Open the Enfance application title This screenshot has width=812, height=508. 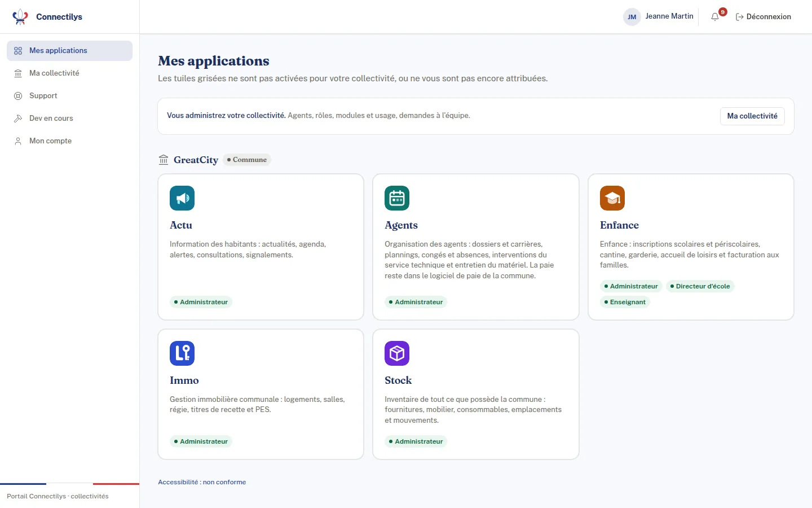coord(619,225)
